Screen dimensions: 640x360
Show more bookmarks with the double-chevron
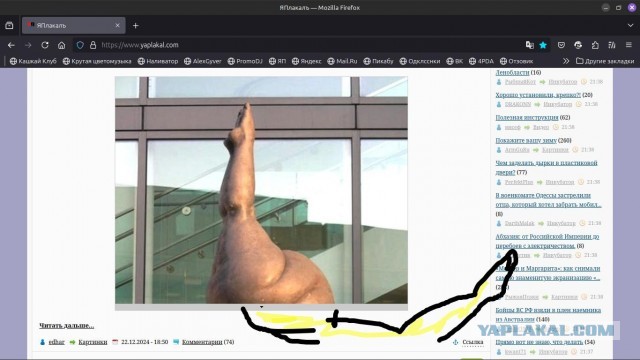(566, 61)
